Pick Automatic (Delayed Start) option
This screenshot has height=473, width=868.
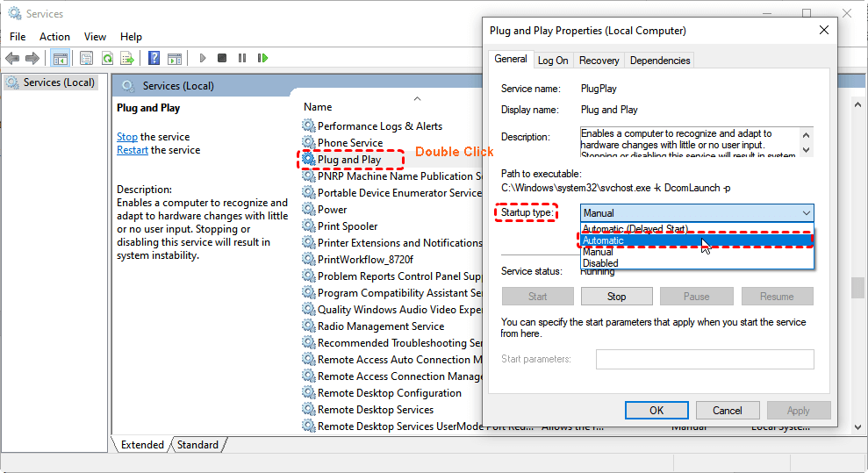[635, 229]
